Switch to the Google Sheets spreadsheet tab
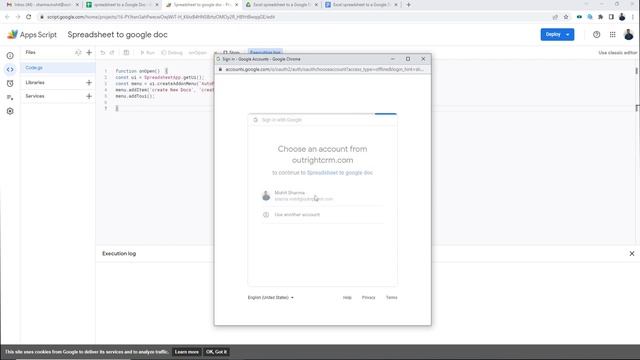The height and width of the screenshot is (360, 640). coord(122,5)
